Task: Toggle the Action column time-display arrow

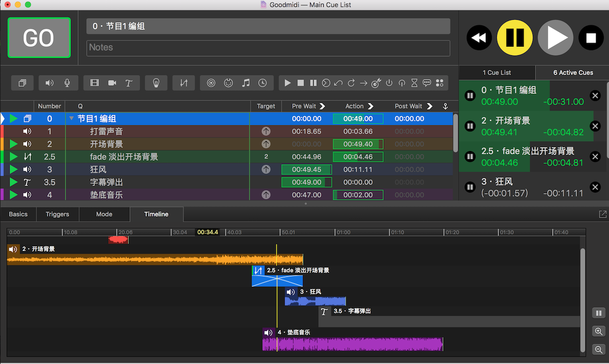Action: tap(370, 106)
